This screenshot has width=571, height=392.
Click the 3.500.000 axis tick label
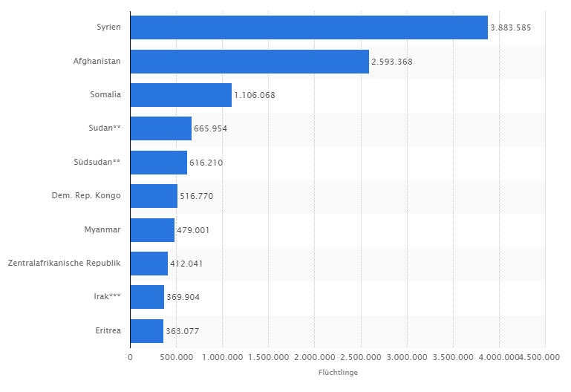(453, 357)
